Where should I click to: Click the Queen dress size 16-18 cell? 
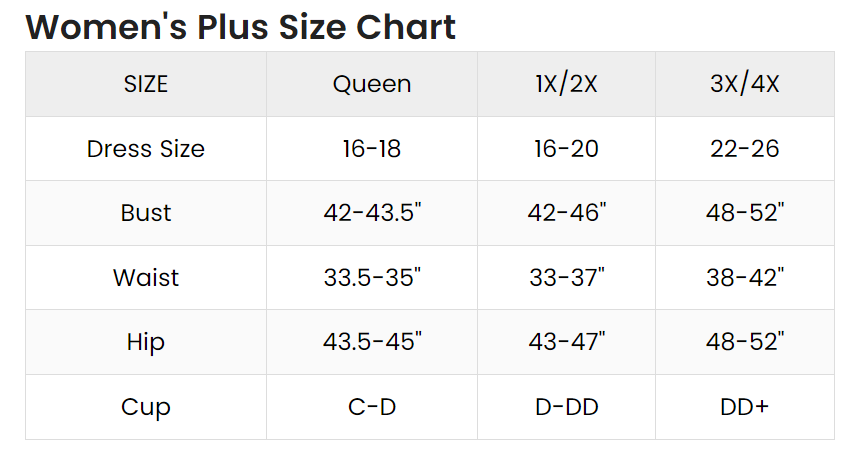[372, 149]
